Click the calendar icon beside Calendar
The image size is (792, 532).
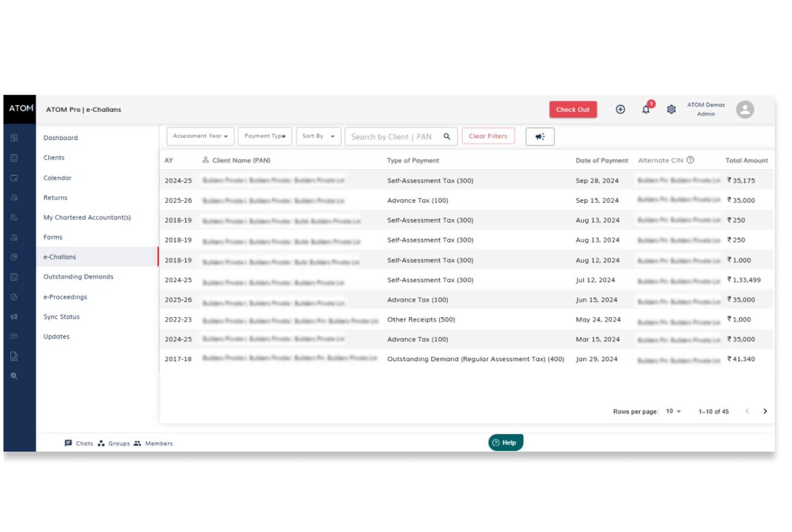[14, 178]
